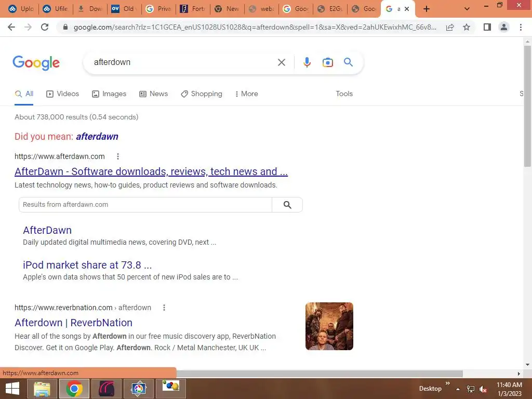532x399 pixels.
Task: Close the active afterdown search tab
Action: click(x=407, y=9)
